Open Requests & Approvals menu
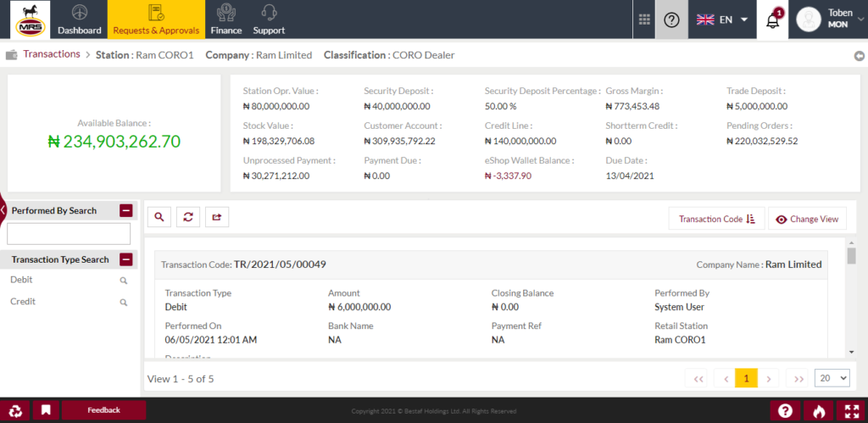The height and width of the screenshot is (423, 868). pos(156,19)
